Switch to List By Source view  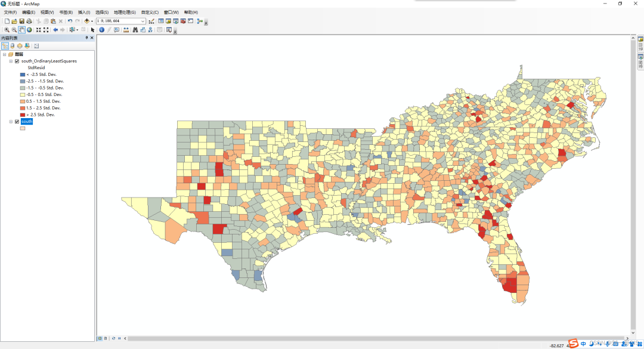point(13,46)
